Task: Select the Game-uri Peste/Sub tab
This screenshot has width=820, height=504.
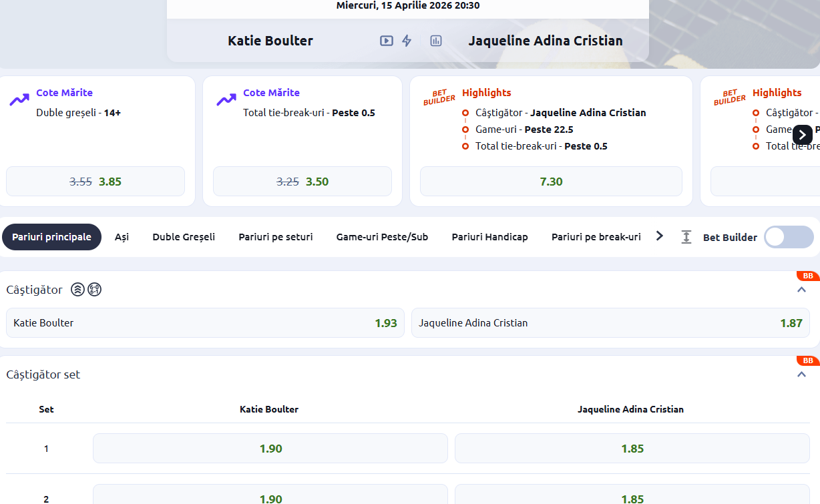Action: pos(382,237)
